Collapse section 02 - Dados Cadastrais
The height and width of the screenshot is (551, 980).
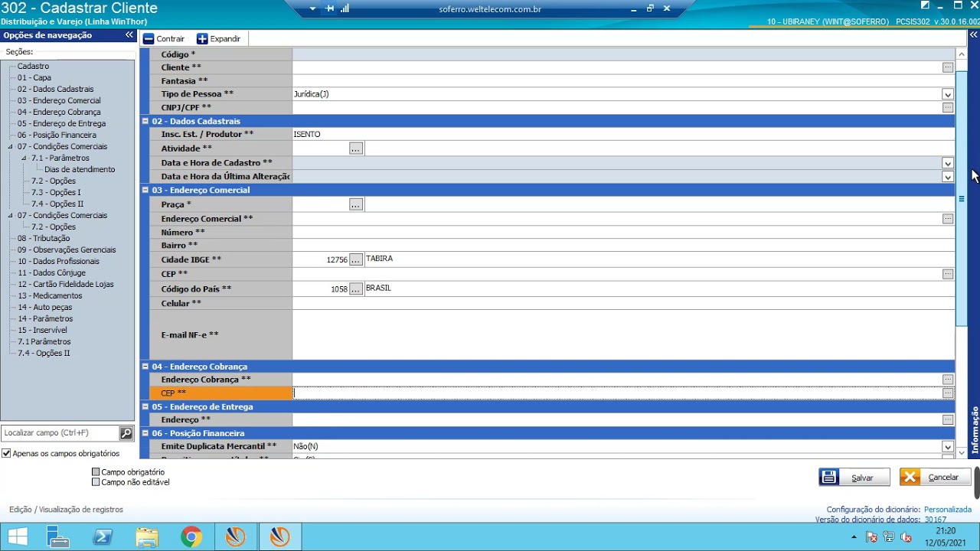pos(145,121)
